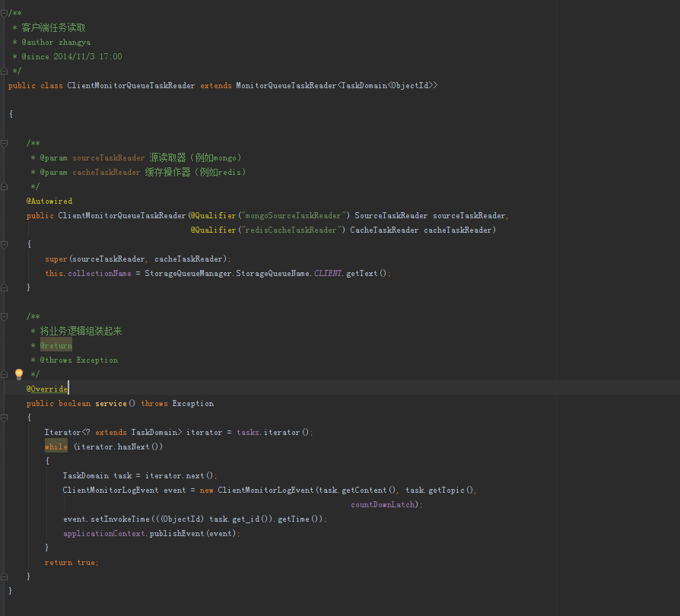The width and height of the screenshot is (680, 616).
Task: Collapse the class Javadoc comment at file top
Action: [4, 13]
